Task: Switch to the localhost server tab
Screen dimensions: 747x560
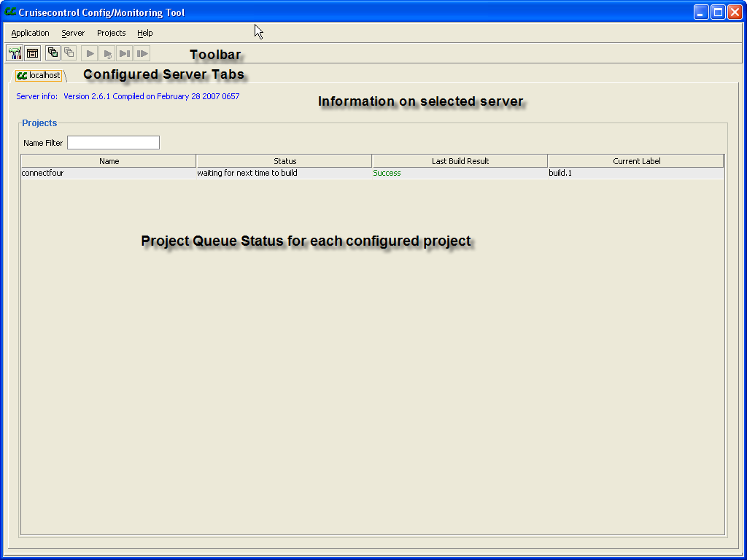Action: coord(40,75)
